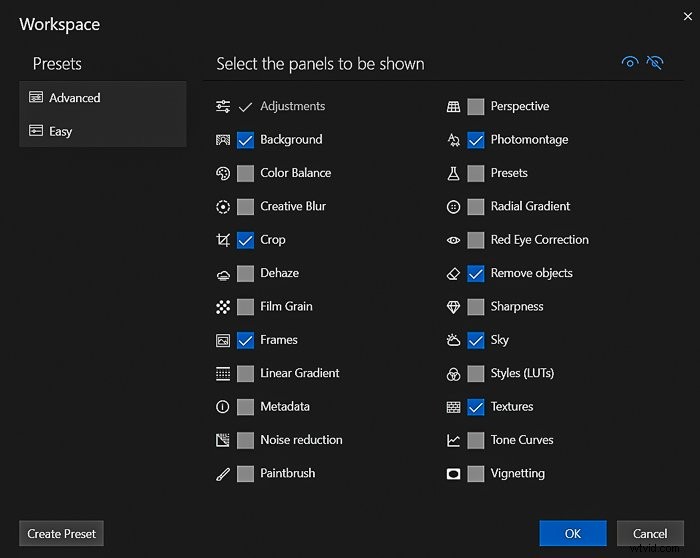
Task: Show all panels with the eye icon
Action: pyautogui.click(x=630, y=62)
